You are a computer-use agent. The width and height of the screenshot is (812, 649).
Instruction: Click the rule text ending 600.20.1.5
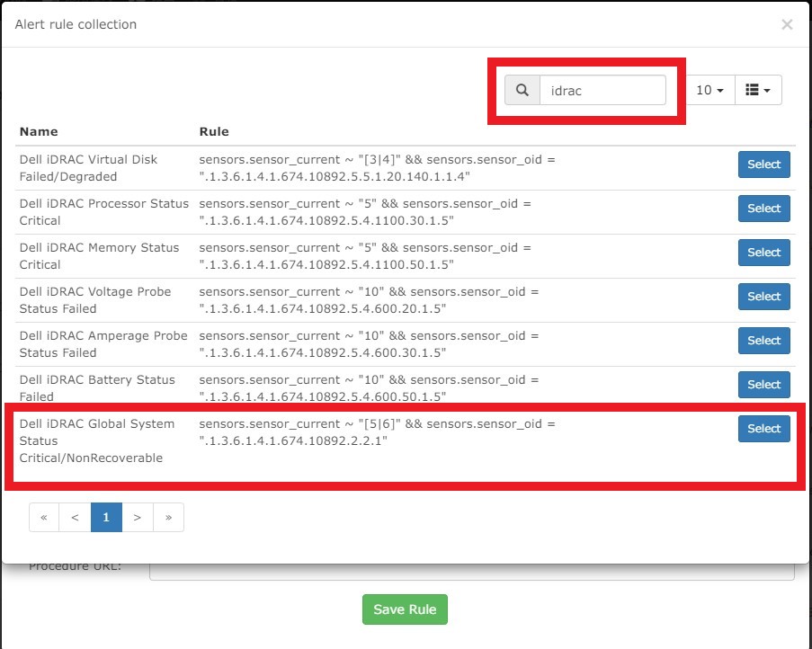[x=369, y=299]
